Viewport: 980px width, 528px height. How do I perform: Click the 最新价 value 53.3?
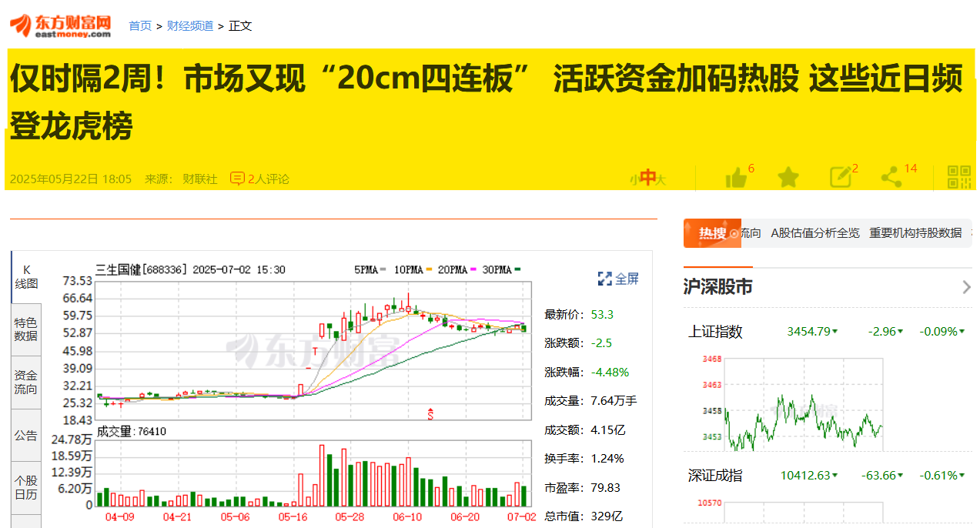602,314
